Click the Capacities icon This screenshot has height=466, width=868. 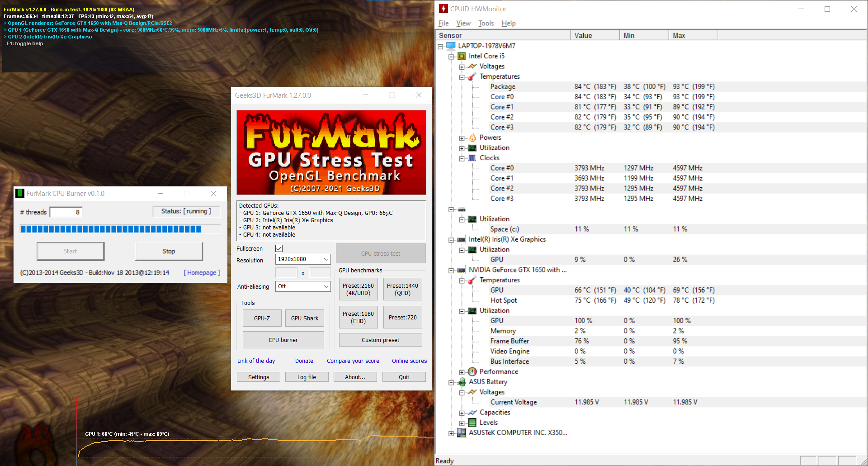472,412
